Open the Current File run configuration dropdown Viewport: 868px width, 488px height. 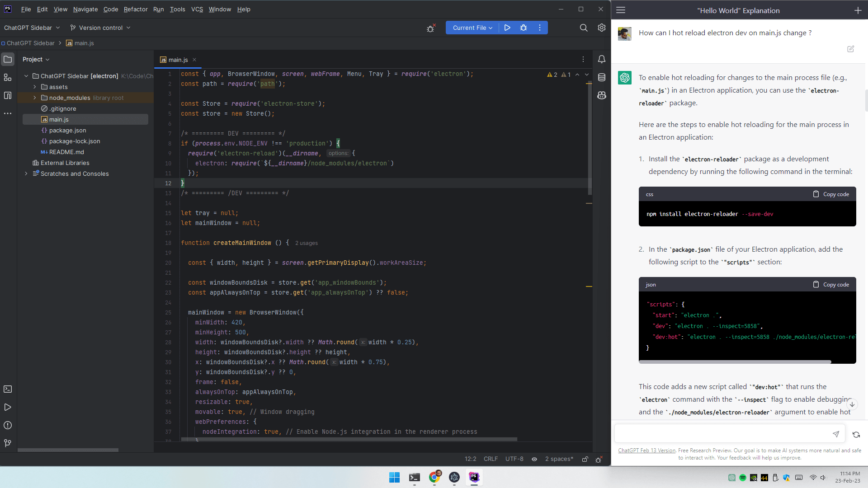click(x=472, y=28)
